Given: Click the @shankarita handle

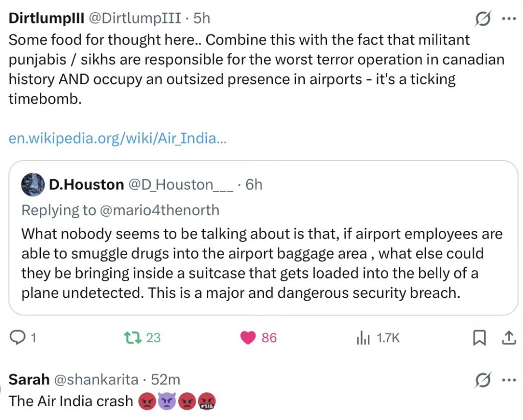Looking at the screenshot, I should click(x=96, y=380).
